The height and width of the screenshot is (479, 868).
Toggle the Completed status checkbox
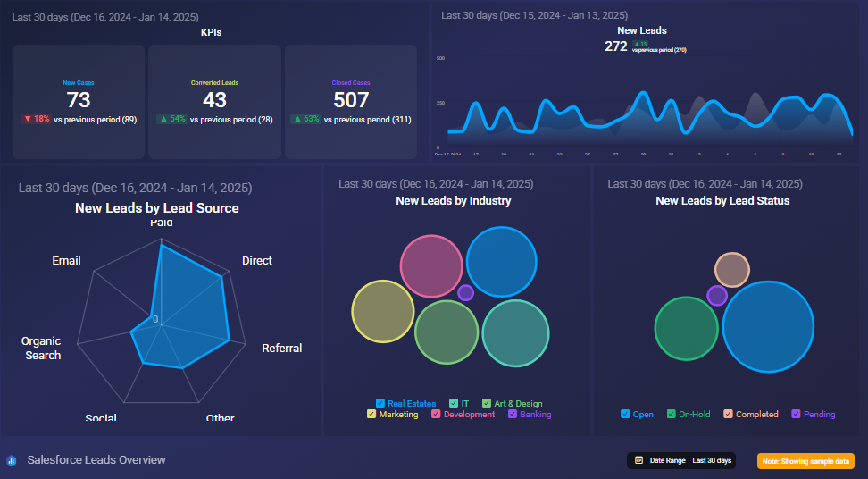(x=728, y=414)
